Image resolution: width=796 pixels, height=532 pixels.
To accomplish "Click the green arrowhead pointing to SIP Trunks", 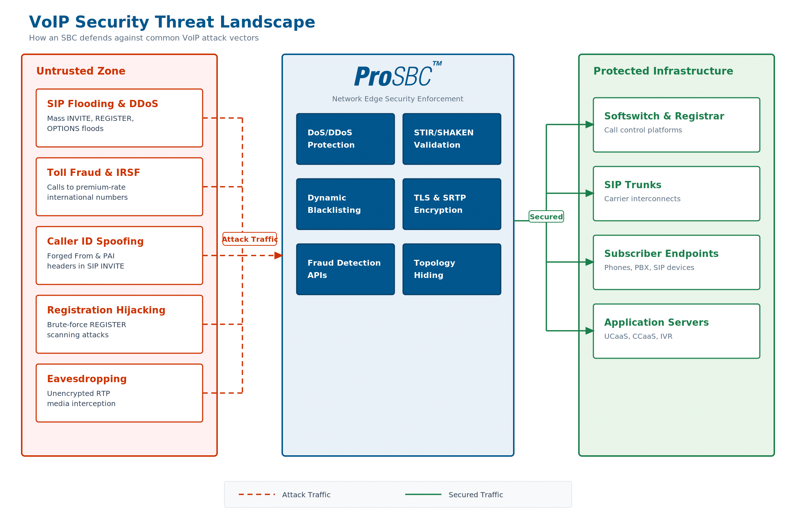I will (x=590, y=193).
